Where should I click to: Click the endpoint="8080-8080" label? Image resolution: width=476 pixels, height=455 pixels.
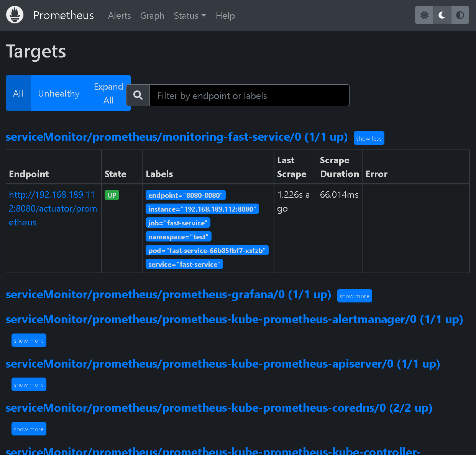pos(185,195)
